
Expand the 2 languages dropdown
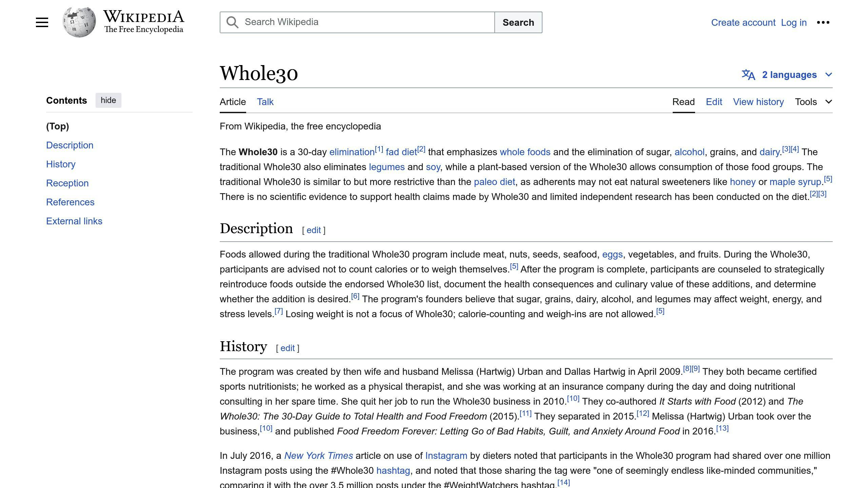coord(797,75)
